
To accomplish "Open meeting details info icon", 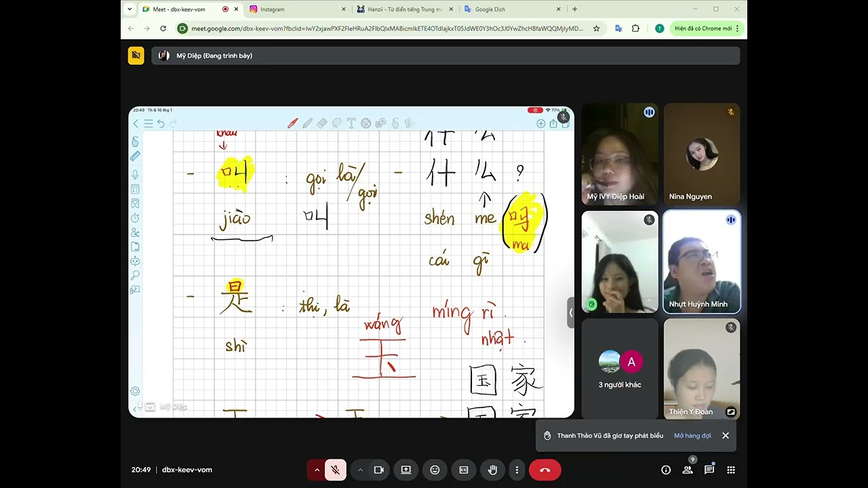I will pos(666,470).
